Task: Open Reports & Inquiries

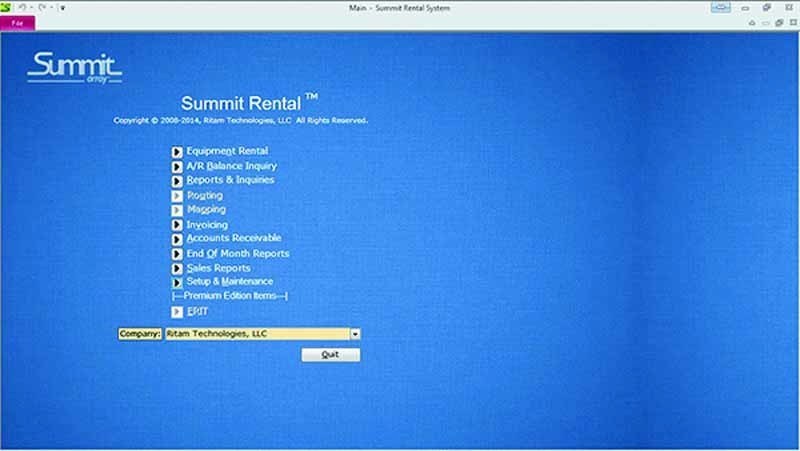Action: click(x=230, y=180)
